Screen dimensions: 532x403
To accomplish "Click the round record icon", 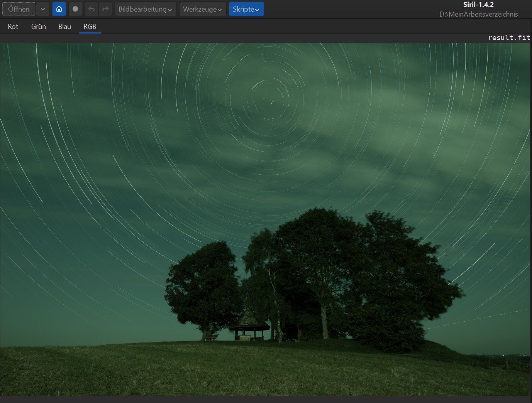I will click(x=75, y=9).
